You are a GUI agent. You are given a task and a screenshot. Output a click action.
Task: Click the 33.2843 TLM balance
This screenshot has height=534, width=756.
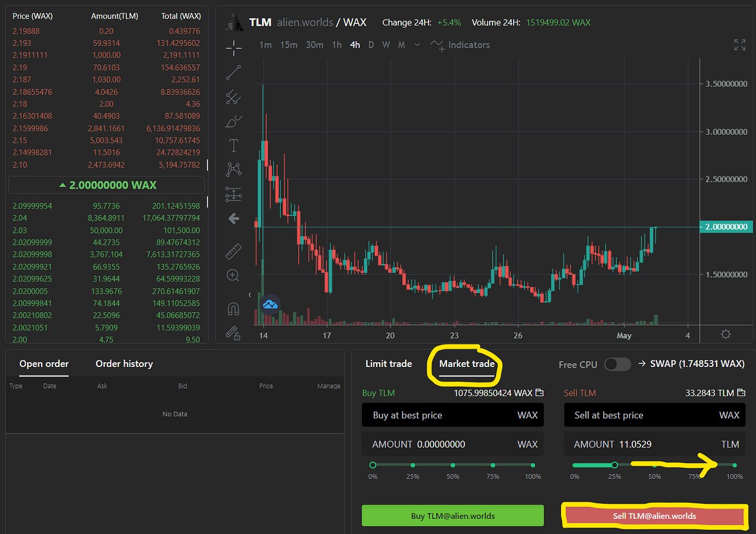click(709, 393)
